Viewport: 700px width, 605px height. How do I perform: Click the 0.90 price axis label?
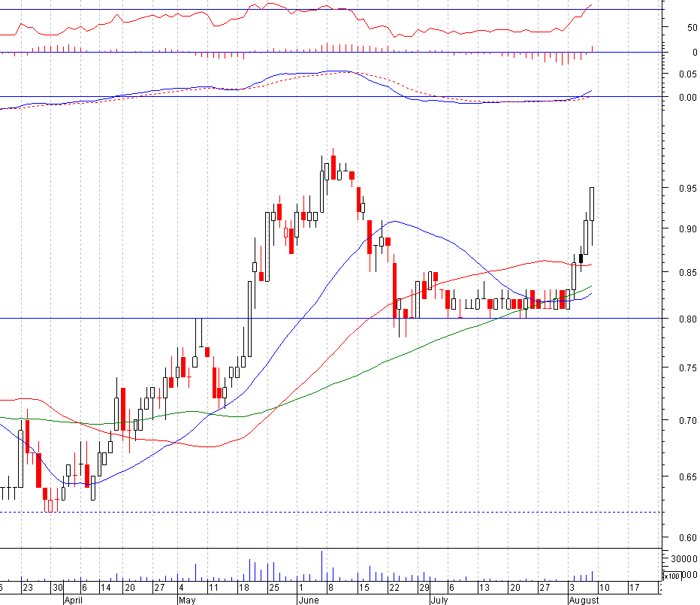[687, 228]
